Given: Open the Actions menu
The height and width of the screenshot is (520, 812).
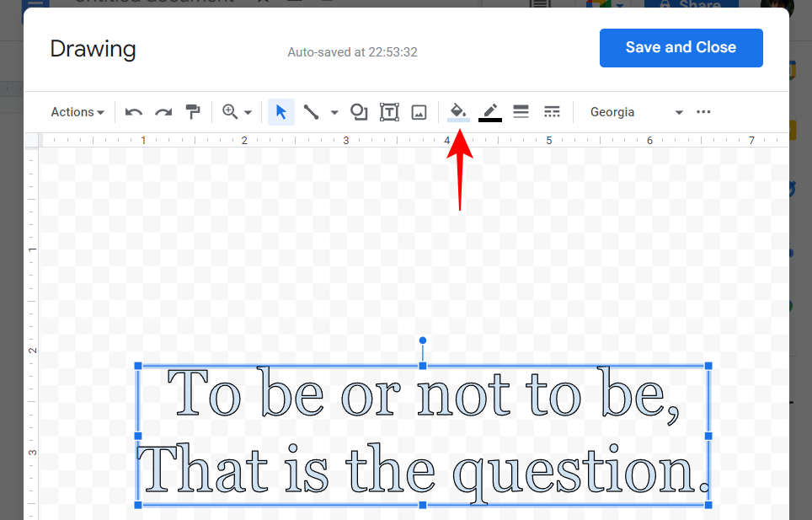Looking at the screenshot, I should (x=77, y=112).
